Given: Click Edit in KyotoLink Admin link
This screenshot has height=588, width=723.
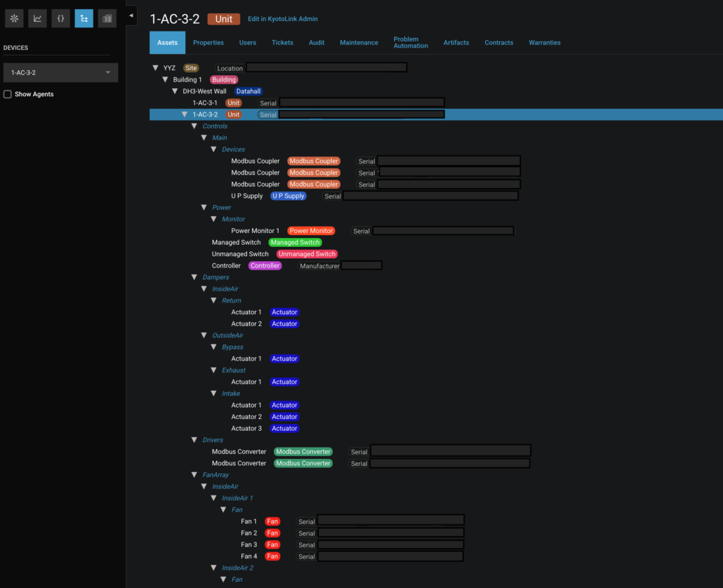Looking at the screenshot, I should pyautogui.click(x=283, y=19).
